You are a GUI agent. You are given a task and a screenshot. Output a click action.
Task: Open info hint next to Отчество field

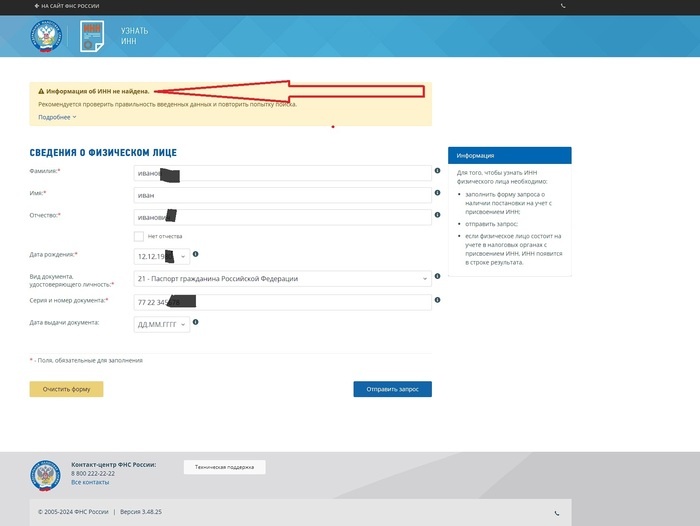coord(438,215)
